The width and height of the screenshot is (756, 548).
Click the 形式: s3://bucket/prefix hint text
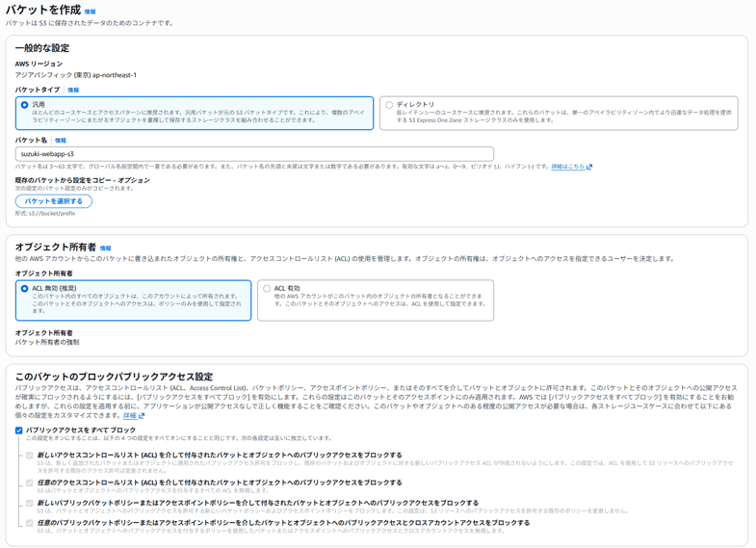pyautogui.click(x=45, y=214)
